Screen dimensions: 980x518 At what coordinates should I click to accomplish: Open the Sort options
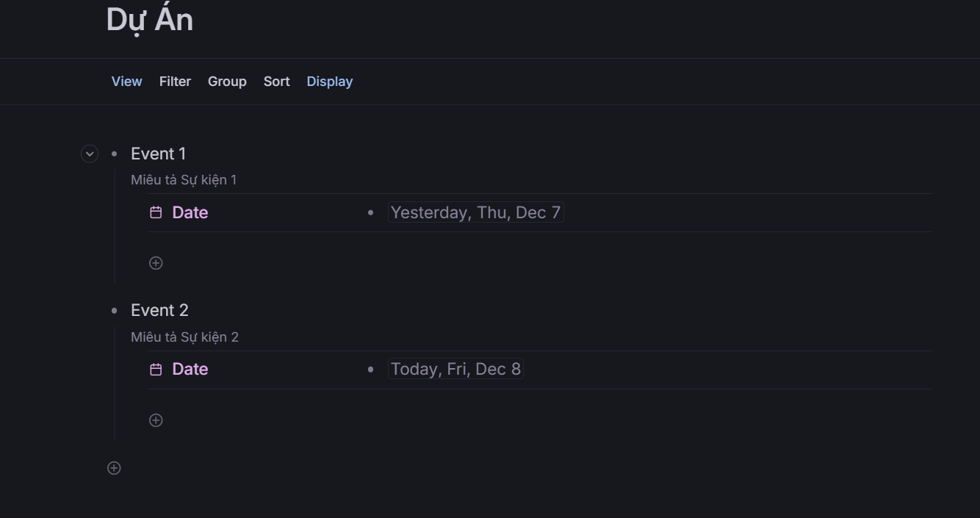(276, 82)
